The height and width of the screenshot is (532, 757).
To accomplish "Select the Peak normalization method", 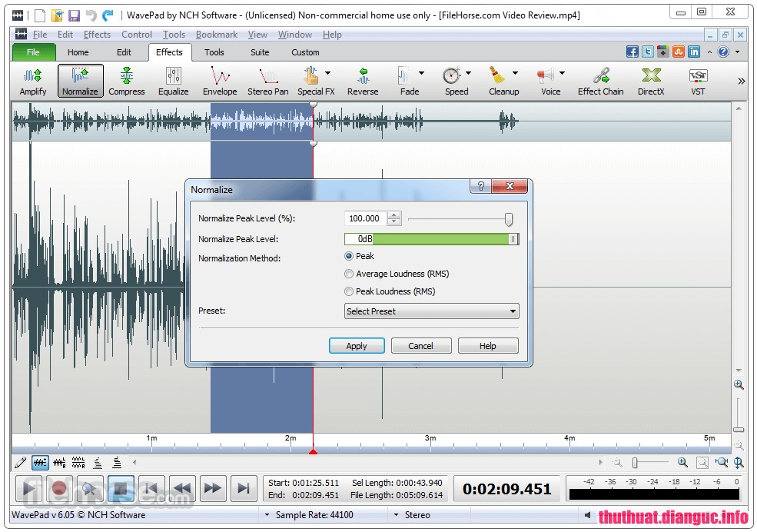I will coord(349,256).
